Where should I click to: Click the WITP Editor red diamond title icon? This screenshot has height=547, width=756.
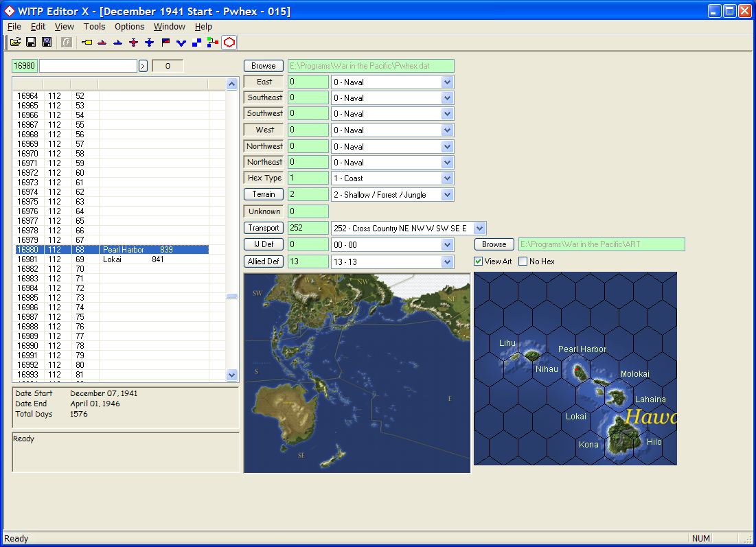point(10,10)
